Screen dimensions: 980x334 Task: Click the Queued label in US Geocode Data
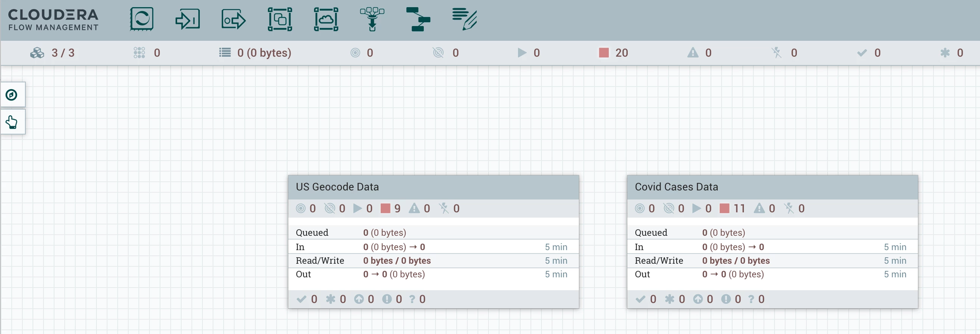(x=312, y=232)
